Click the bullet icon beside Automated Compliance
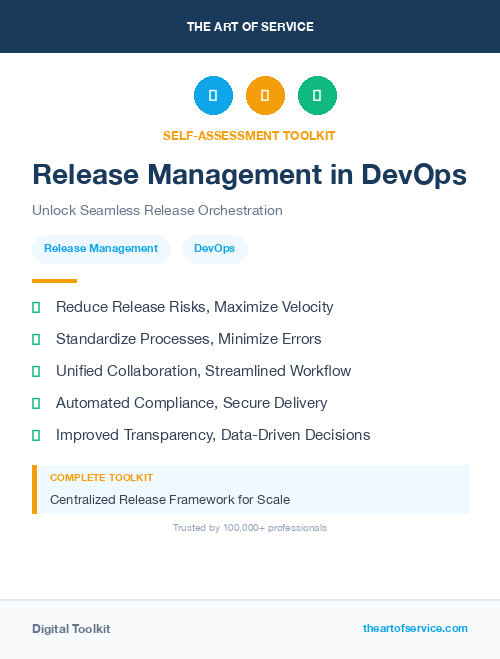The image size is (500, 659). [36, 403]
